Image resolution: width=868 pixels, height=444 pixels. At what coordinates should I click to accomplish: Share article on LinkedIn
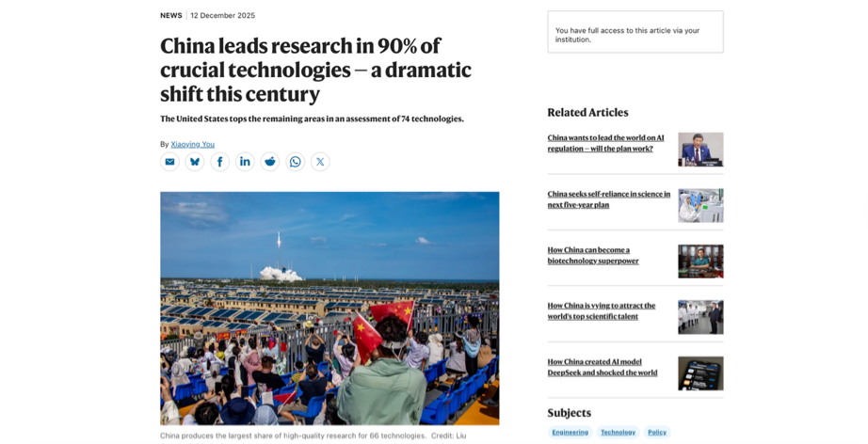[x=245, y=162]
